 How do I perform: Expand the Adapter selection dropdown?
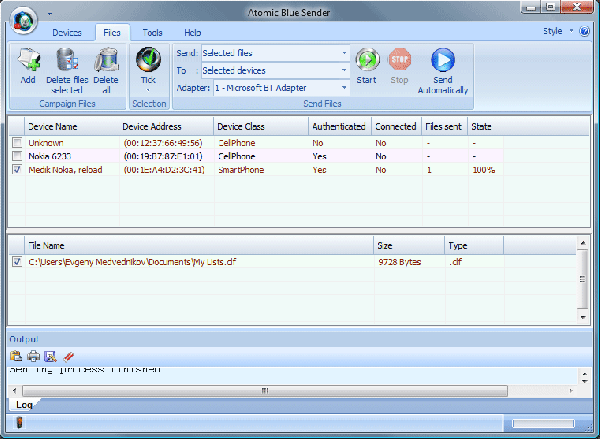(x=344, y=88)
